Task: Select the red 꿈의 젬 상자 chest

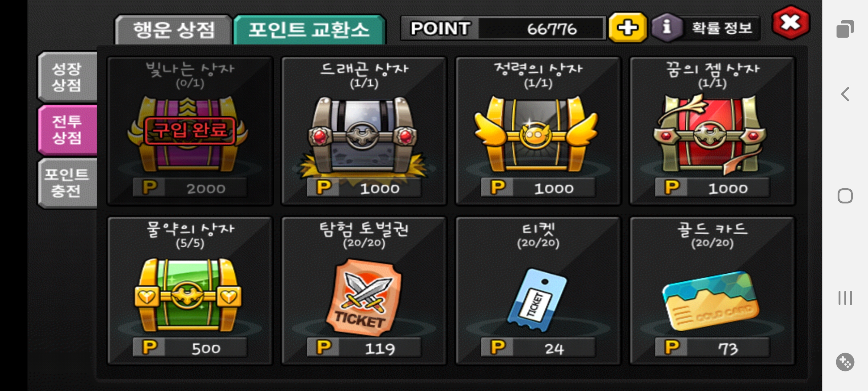Action: point(711,134)
